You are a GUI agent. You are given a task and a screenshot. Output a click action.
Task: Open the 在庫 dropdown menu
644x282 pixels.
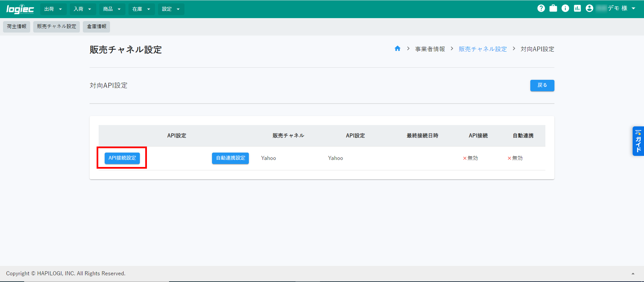point(141,9)
